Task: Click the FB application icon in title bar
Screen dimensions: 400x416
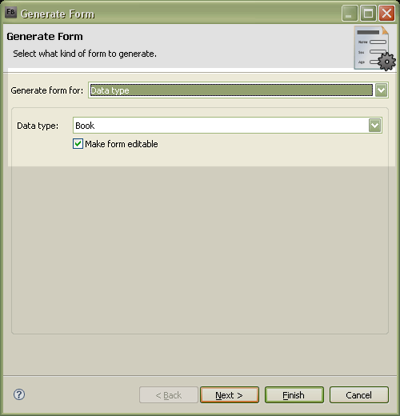Action: [11, 13]
